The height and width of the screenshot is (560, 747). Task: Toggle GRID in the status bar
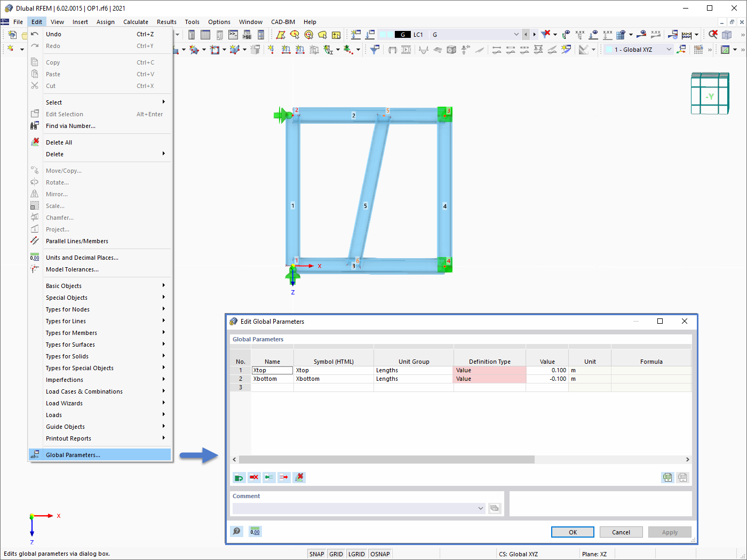336,554
